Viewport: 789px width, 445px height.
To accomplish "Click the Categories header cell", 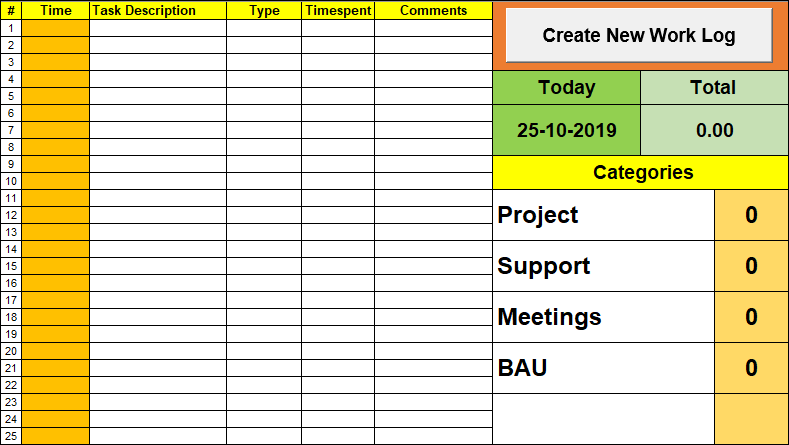I will click(641, 173).
